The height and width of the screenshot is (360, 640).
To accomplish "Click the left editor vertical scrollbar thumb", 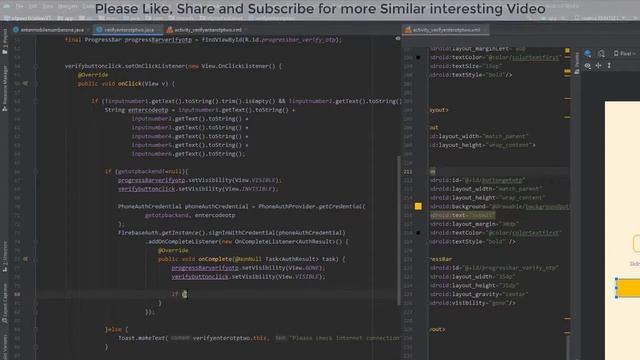I will tap(398, 230).
